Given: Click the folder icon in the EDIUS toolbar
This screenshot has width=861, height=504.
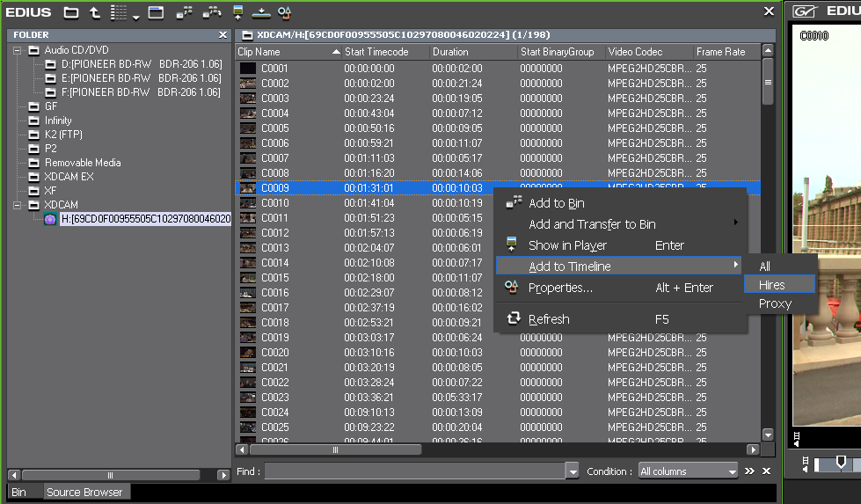Looking at the screenshot, I should click(71, 12).
